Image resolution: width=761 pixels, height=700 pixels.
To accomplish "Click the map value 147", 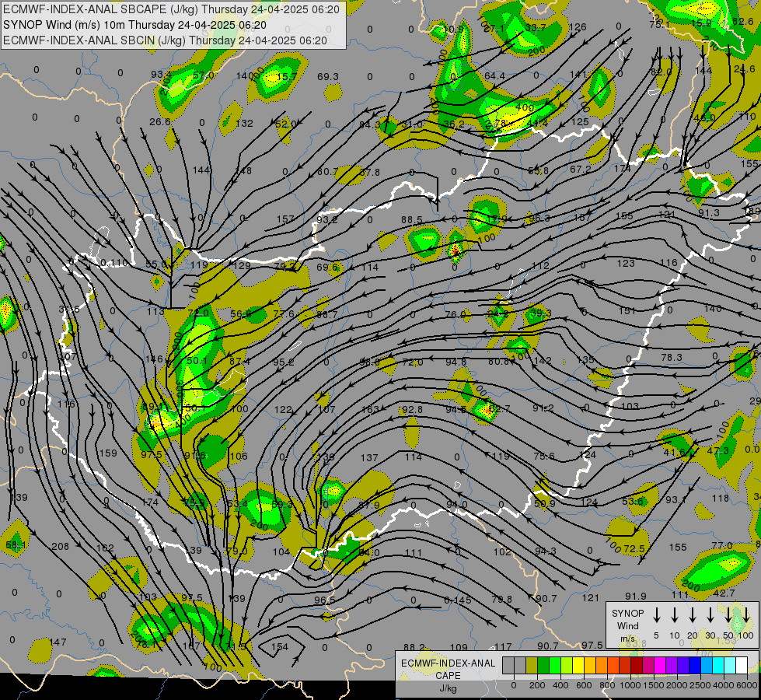I will (58, 642).
